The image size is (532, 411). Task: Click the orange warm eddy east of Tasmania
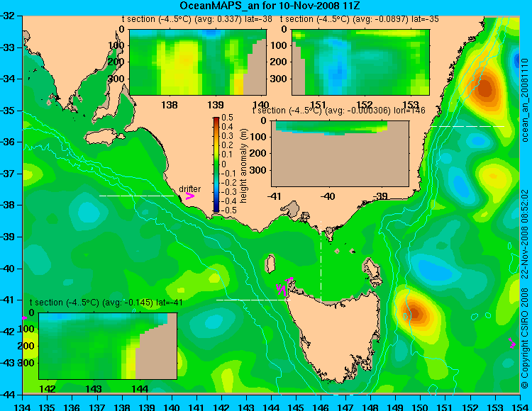pyautogui.click(x=415, y=313)
